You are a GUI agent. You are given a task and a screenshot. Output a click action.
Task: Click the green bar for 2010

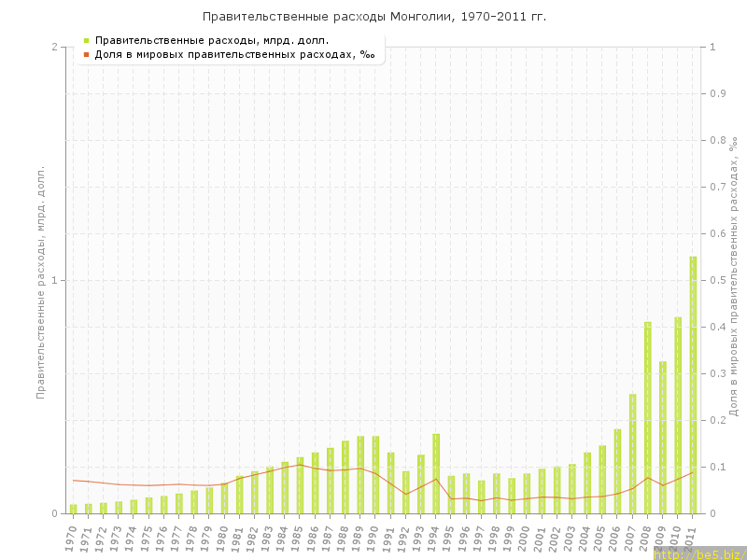tap(678, 415)
